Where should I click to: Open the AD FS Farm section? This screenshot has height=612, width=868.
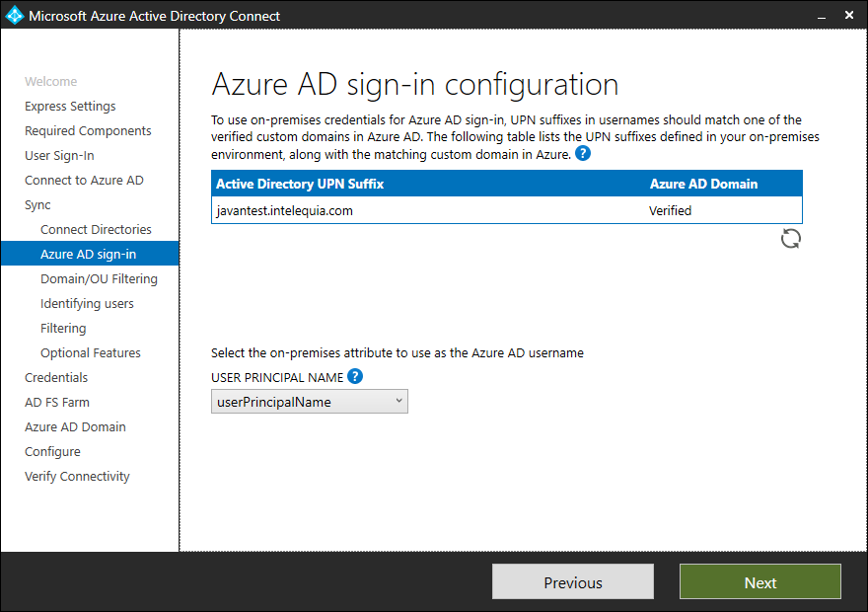[x=57, y=402]
